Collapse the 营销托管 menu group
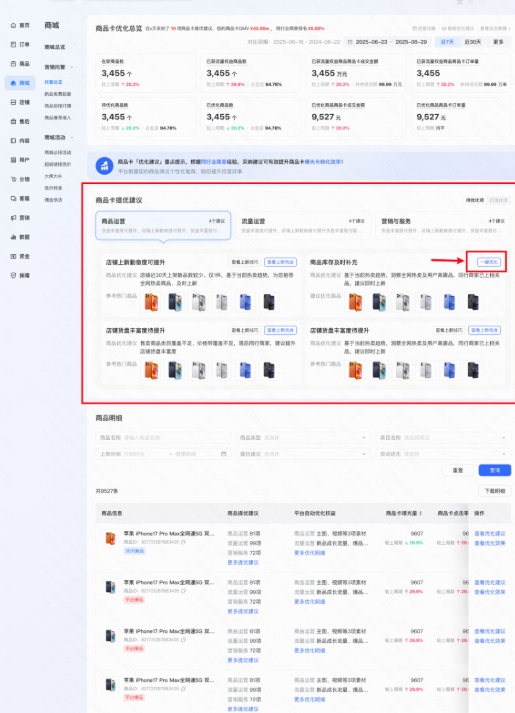Viewport: 515px width, 713px height. pyautogui.click(x=72, y=67)
